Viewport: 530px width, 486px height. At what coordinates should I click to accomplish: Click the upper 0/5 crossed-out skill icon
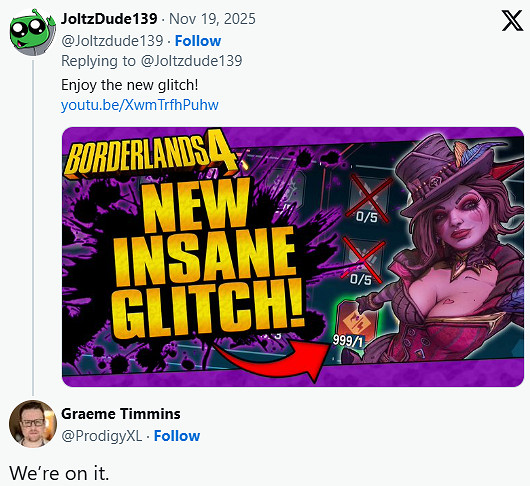[368, 198]
